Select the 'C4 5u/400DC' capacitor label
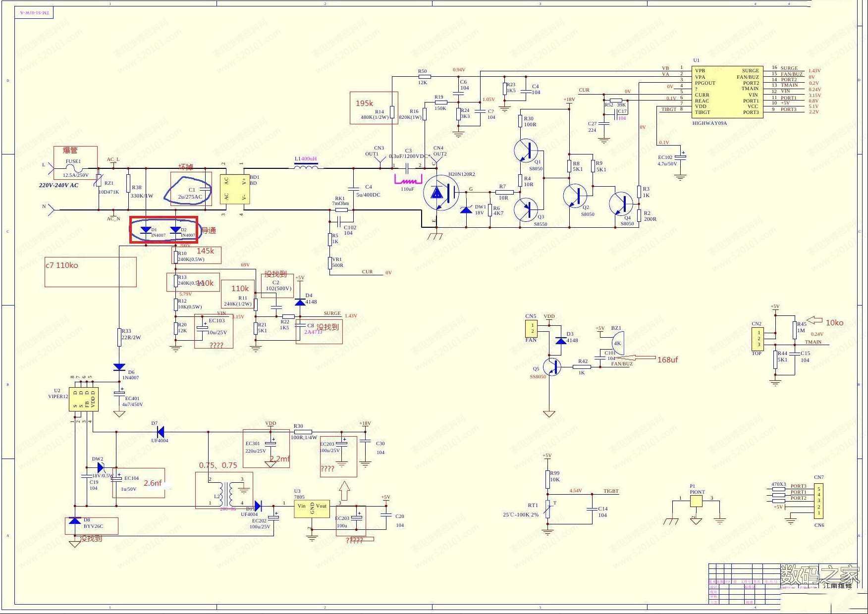The height and width of the screenshot is (614, 868). (x=368, y=191)
